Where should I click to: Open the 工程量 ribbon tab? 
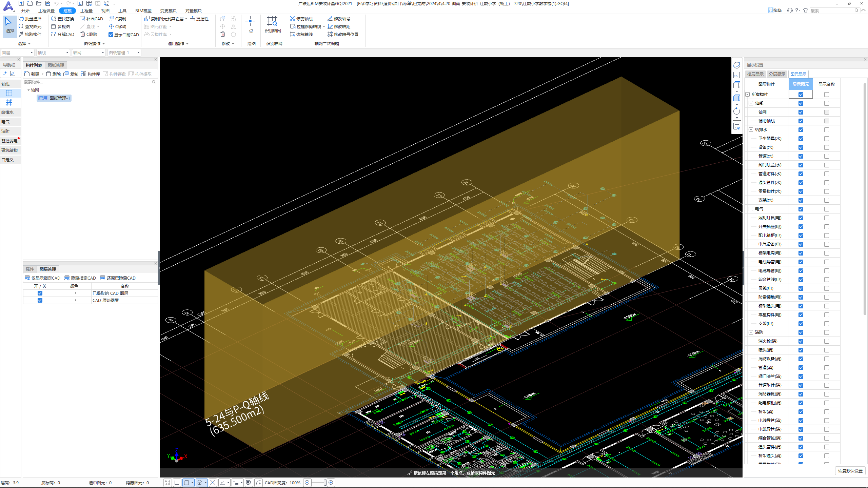(86, 11)
